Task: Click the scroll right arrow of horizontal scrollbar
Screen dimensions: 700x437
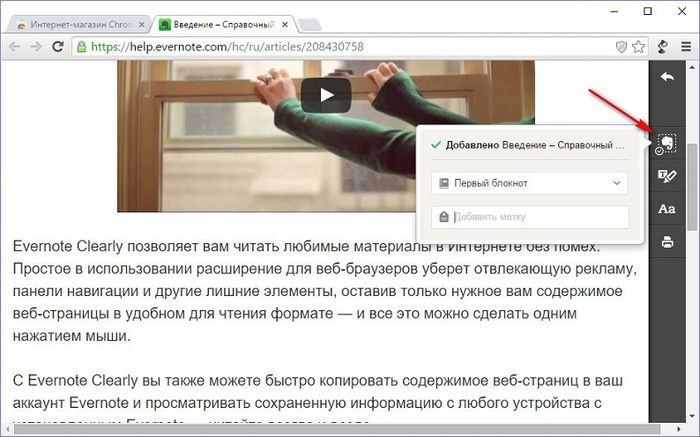Action: point(679,429)
